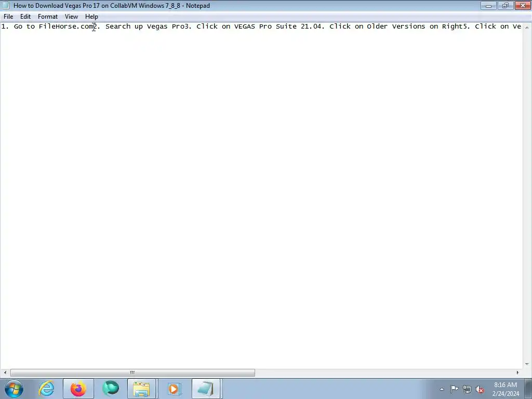
Task: Show hidden tray icons arrow
Action: [x=442, y=389]
